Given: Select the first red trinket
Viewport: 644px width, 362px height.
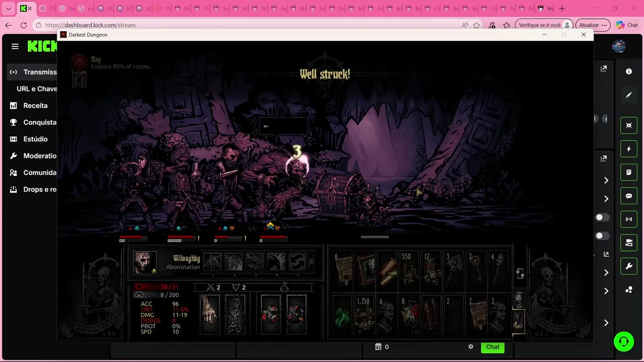Looking at the screenshot, I should pos(271,314).
